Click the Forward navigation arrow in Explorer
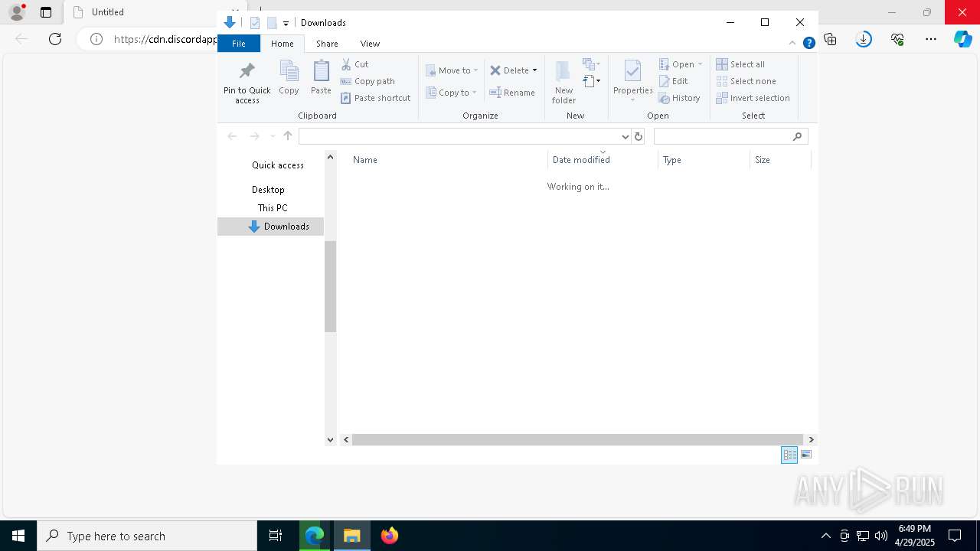The image size is (980, 551). pos(254,136)
